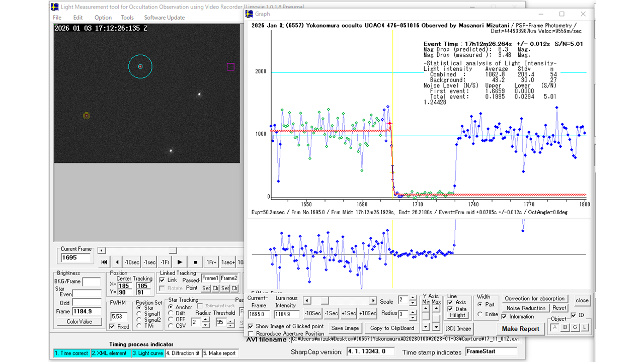Select the Drift star tracking option
This screenshot has height=362, width=644.
pyautogui.click(x=172, y=313)
